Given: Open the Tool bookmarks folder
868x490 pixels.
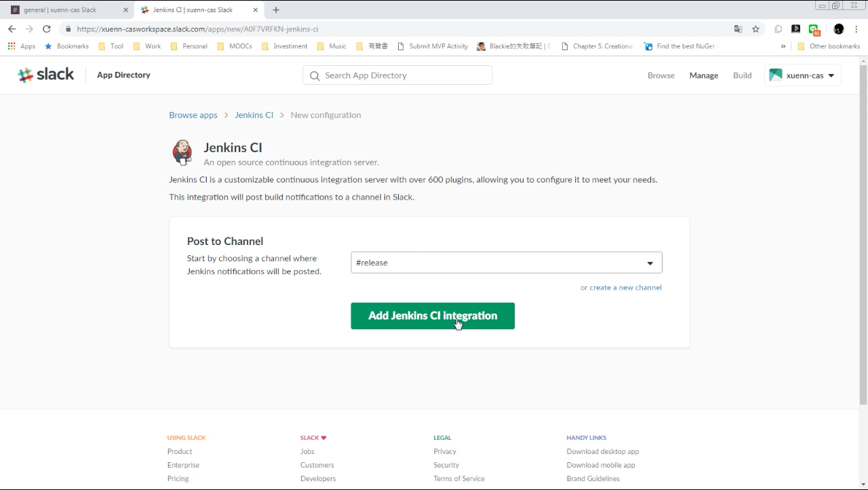Looking at the screenshot, I should click(111, 46).
